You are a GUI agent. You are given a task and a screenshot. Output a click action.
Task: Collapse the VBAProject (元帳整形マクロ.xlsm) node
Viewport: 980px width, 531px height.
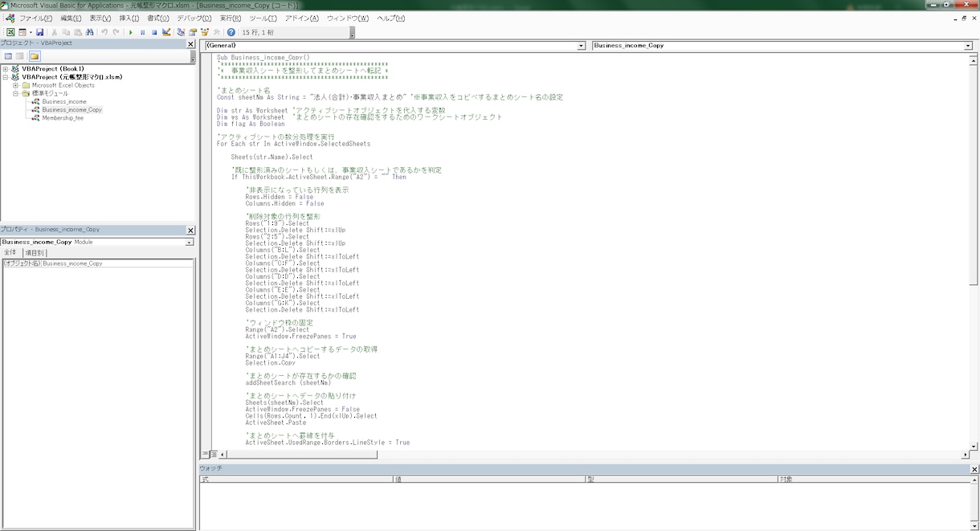(x=6, y=77)
